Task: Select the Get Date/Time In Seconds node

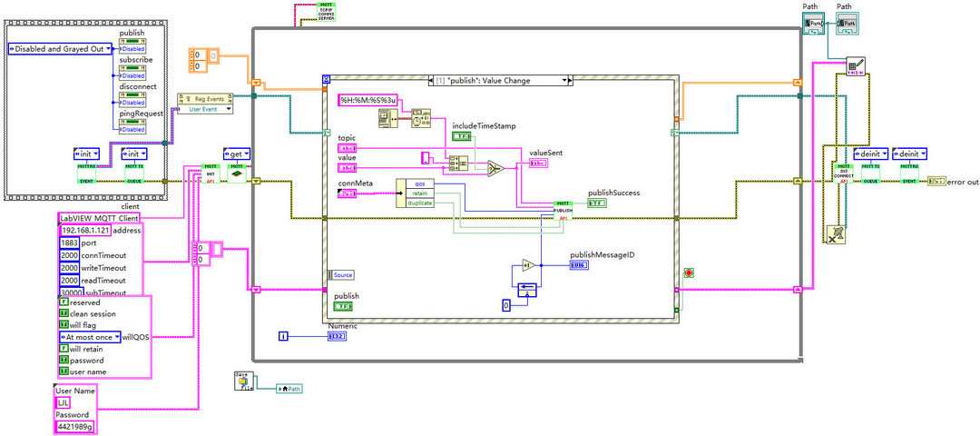Action: [x=388, y=117]
